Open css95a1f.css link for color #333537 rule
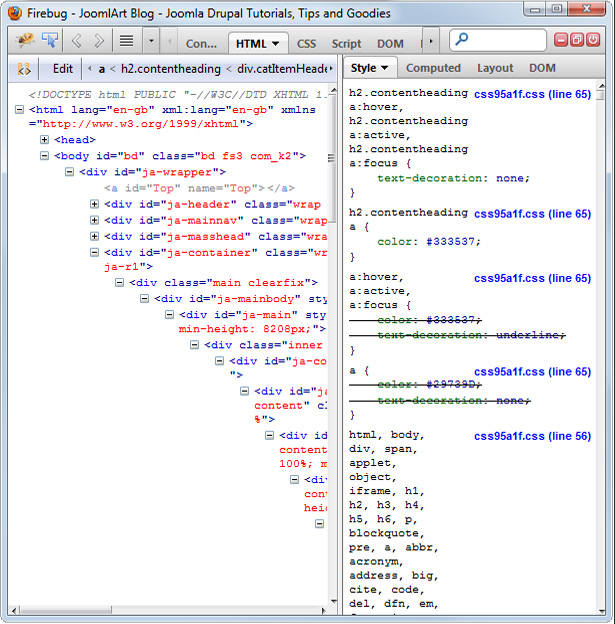The image size is (615, 624). click(533, 214)
